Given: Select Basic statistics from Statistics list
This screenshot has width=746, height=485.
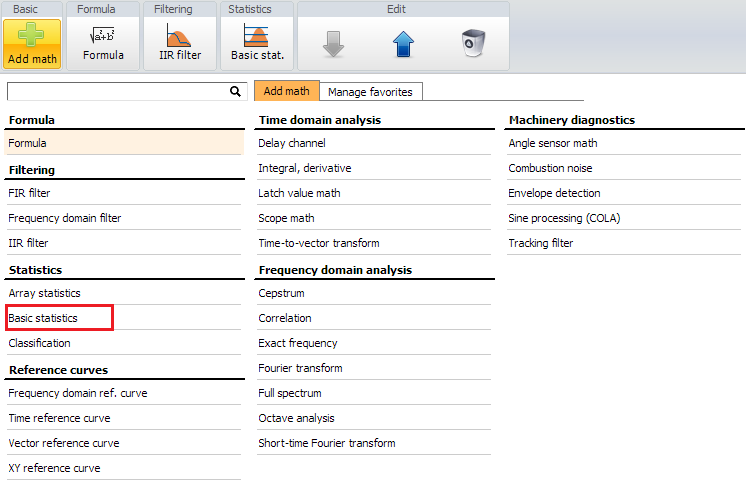Looking at the screenshot, I should (43, 318).
